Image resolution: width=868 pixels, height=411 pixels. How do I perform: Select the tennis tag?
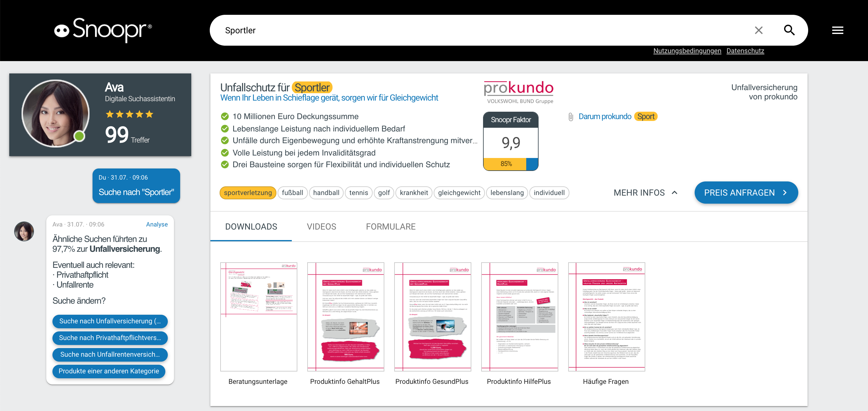click(x=358, y=193)
